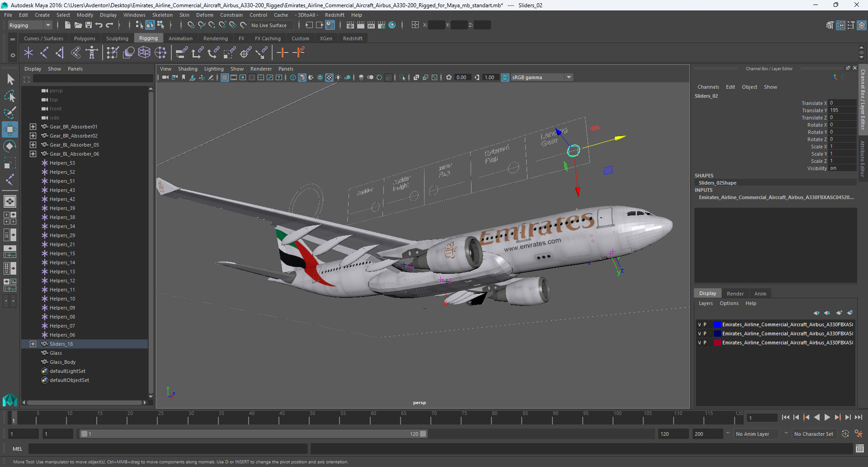This screenshot has width=868, height=467.
Task: Click the Translate Y value field
Action: point(842,110)
